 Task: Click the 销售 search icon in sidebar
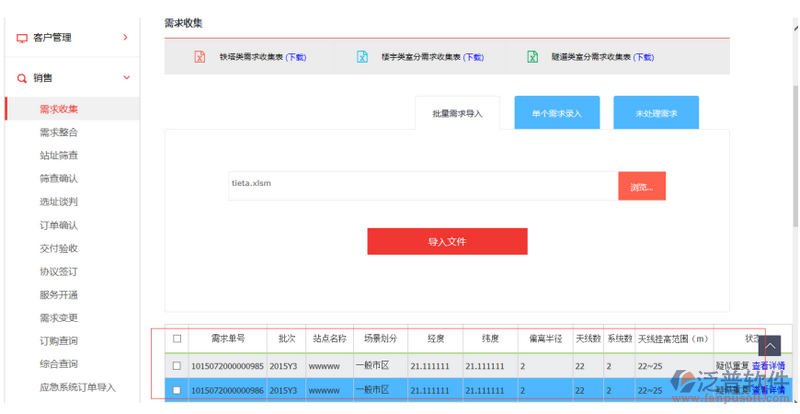pos(22,78)
